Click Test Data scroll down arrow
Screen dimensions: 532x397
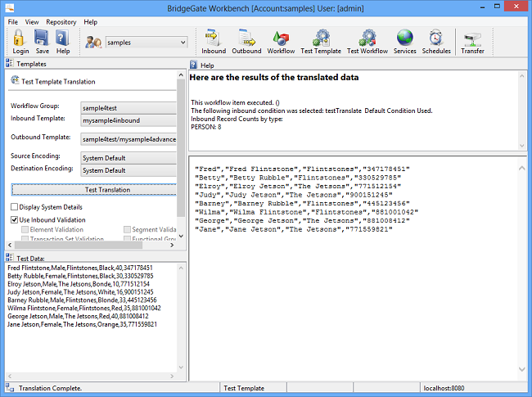pos(181,368)
